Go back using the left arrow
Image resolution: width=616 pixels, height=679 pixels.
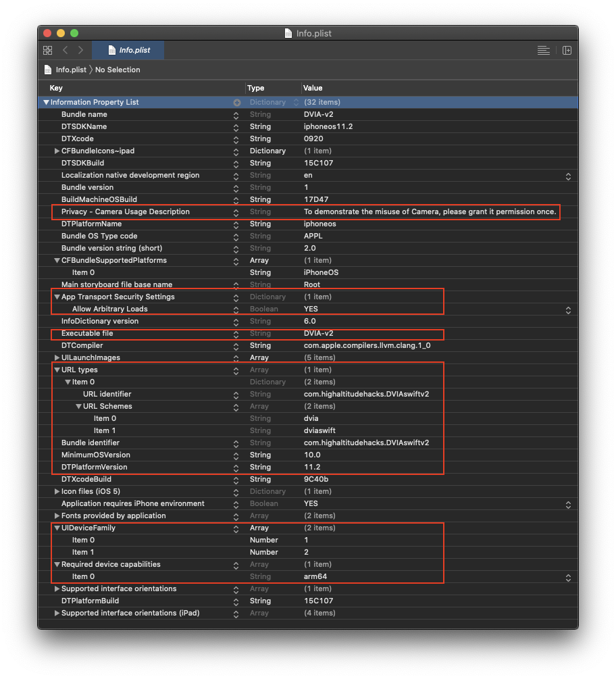tap(66, 51)
